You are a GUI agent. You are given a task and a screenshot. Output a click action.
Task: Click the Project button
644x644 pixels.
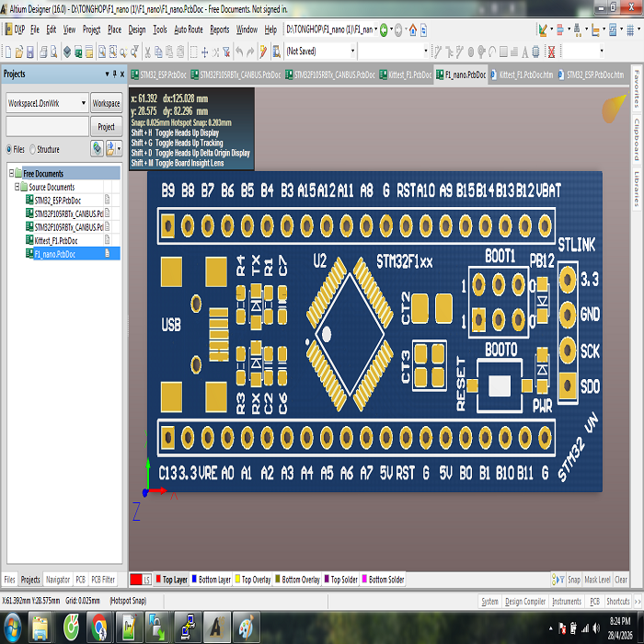(107, 127)
